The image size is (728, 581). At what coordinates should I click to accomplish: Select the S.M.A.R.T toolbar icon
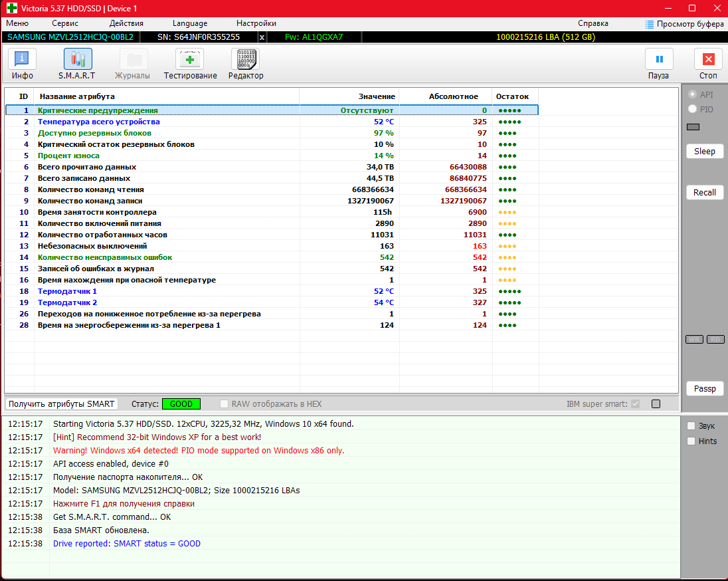(77, 60)
